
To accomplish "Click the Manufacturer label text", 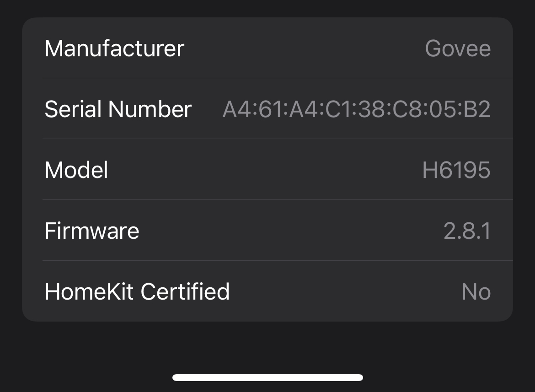I will pos(114,48).
